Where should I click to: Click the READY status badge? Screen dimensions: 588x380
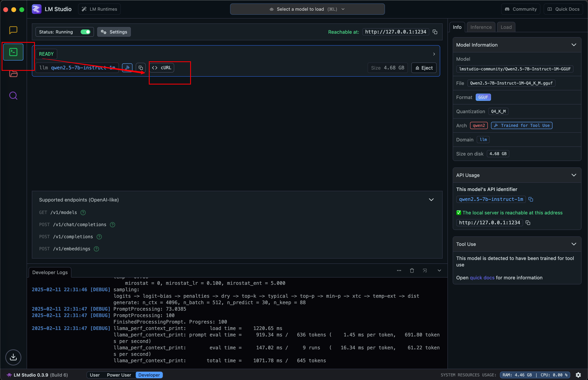pos(46,54)
